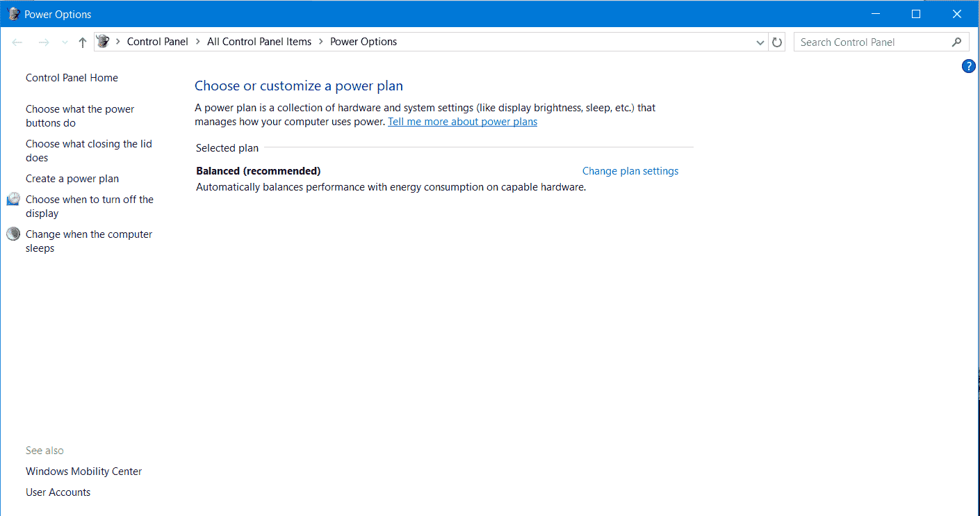Select the Balanced (recommended) plan text
Screen dimensions: 980x516
pos(259,171)
